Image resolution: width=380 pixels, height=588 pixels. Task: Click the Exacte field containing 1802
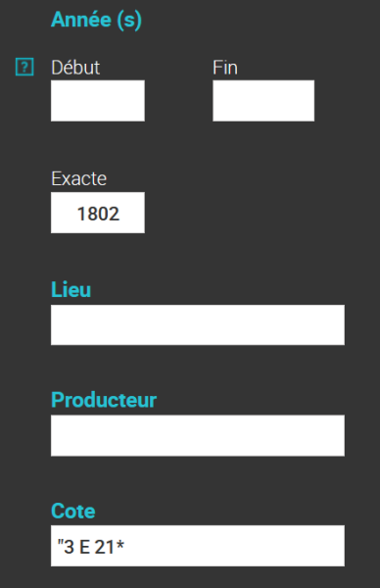pyautogui.click(x=98, y=213)
